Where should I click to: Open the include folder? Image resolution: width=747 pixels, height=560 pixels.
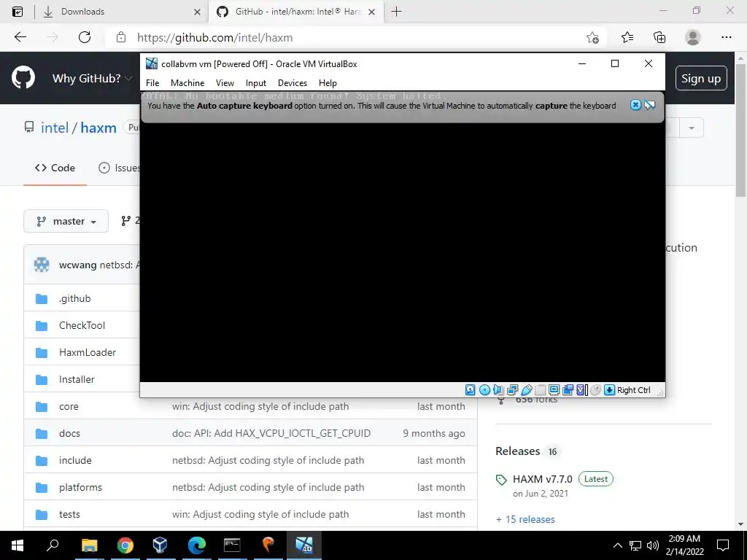click(x=75, y=461)
